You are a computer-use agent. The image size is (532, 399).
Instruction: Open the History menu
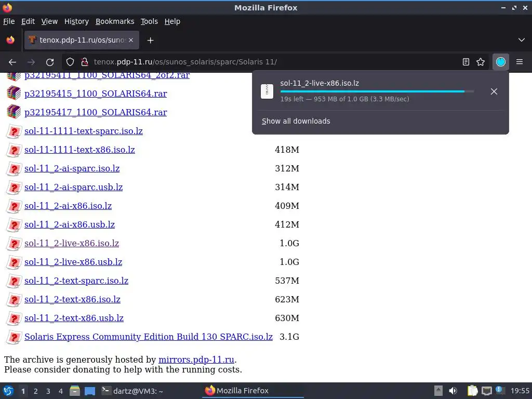pos(77,21)
